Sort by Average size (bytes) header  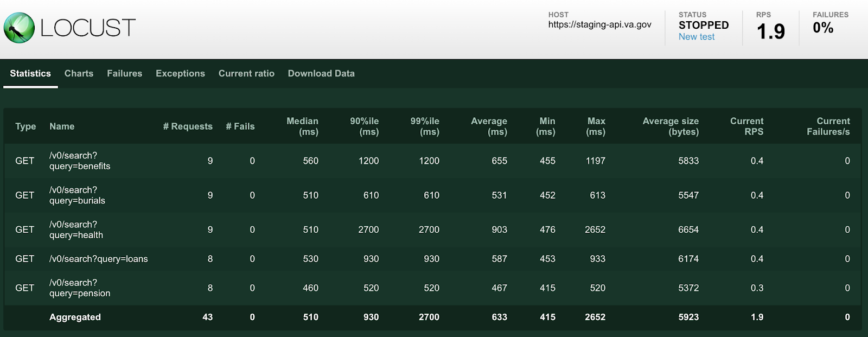coord(671,126)
